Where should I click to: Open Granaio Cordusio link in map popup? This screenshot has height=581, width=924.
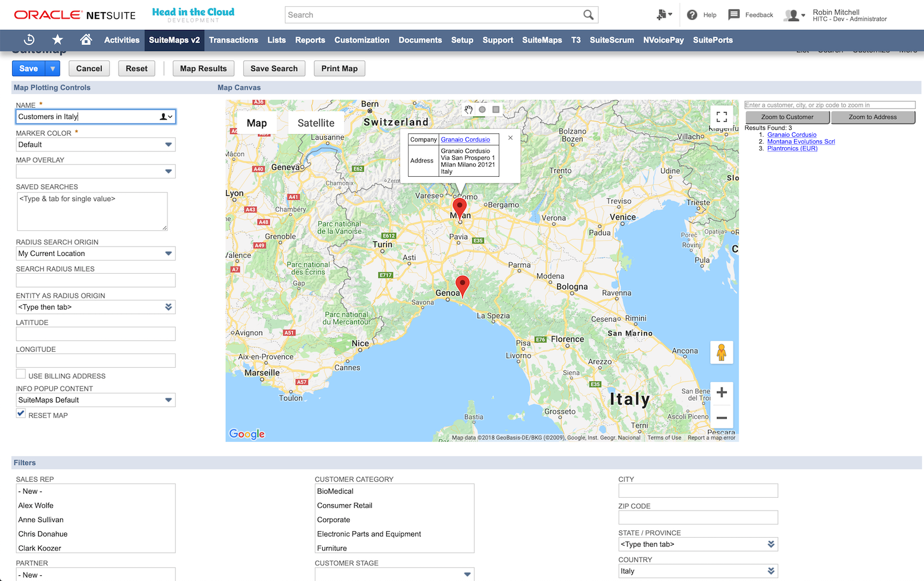point(465,139)
